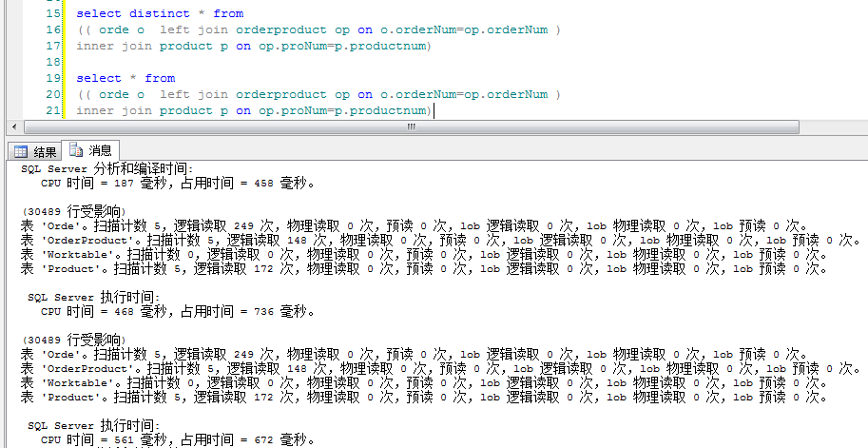Click the first '(30489 行受影响)' message
The height and width of the screenshot is (448, 868).
[x=72, y=210]
